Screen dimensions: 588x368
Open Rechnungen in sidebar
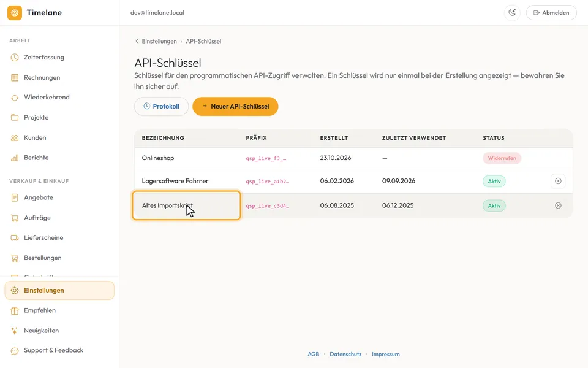pos(59,78)
